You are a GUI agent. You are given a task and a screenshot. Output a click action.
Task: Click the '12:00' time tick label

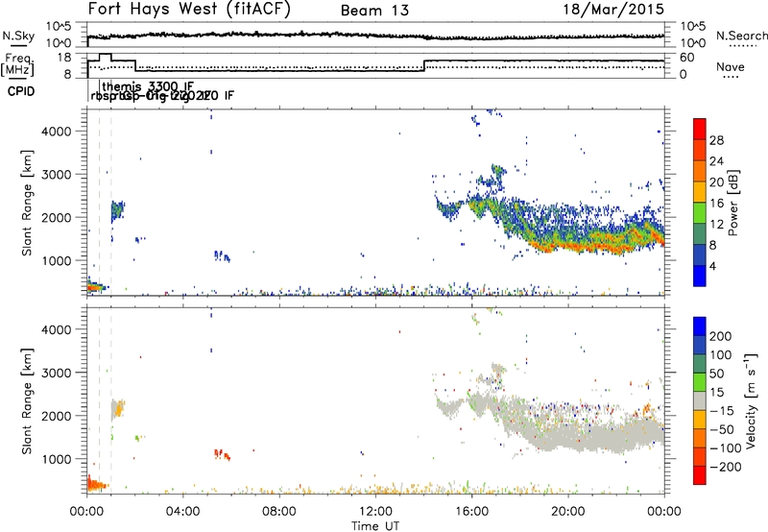[x=375, y=512]
